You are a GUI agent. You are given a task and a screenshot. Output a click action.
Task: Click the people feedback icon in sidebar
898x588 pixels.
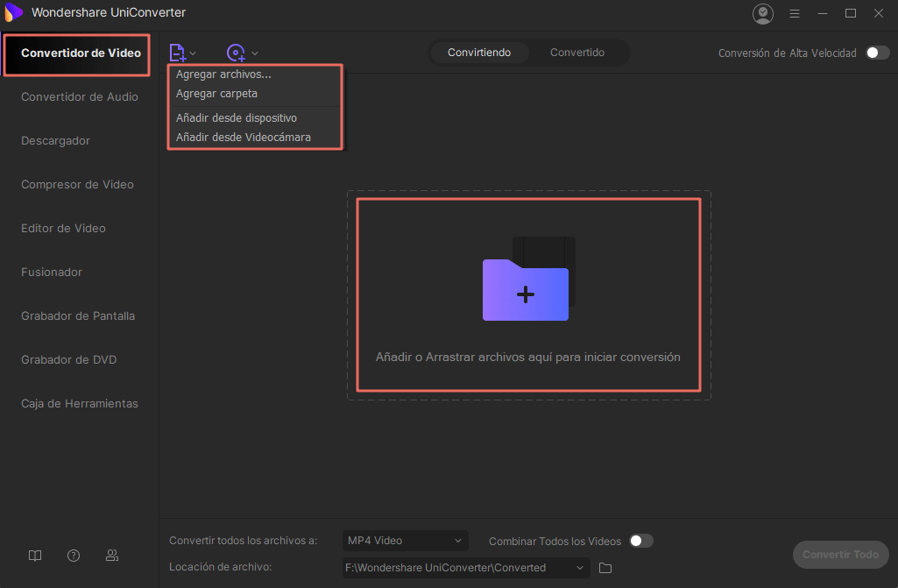(111, 556)
